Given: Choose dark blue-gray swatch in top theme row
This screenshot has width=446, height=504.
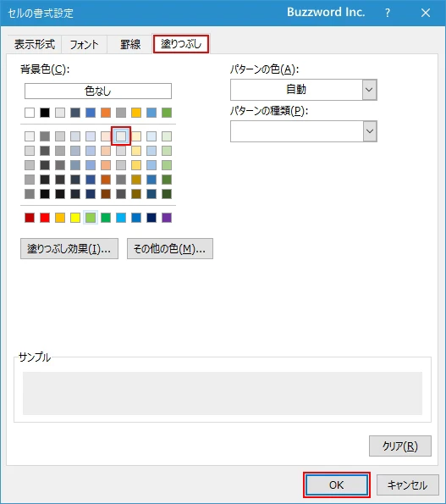Looking at the screenshot, I should [x=75, y=113].
